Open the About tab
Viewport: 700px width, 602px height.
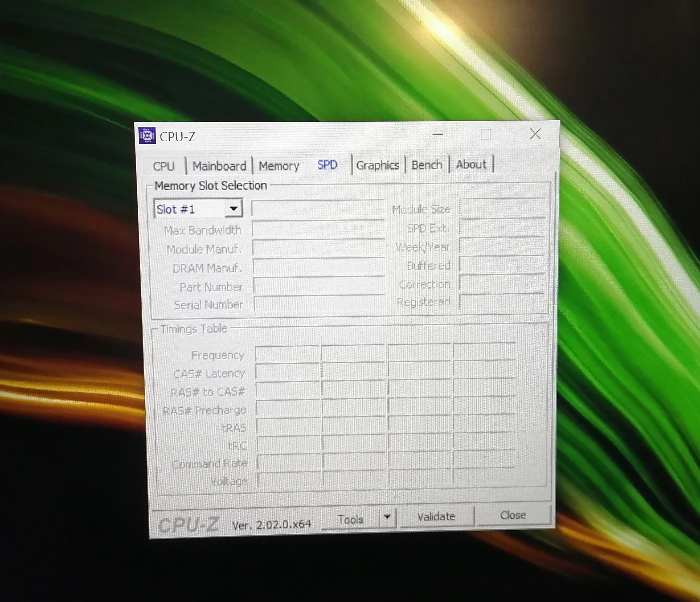[471, 165]
